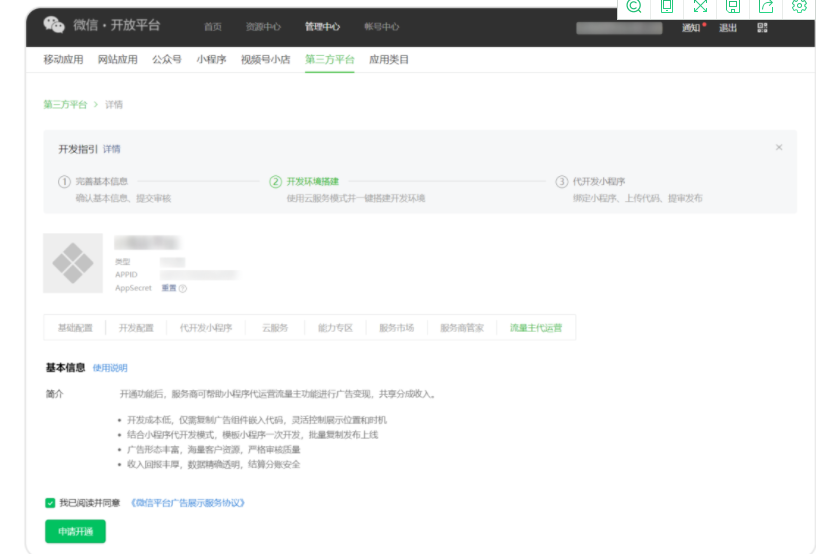Open 资源中心 in the top navigation
Screen dimensions: 820x554
click(263, 27)
